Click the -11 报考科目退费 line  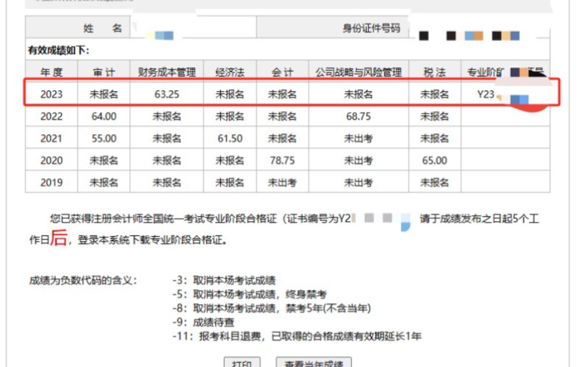pyautogui.click(x=297, y=336)
